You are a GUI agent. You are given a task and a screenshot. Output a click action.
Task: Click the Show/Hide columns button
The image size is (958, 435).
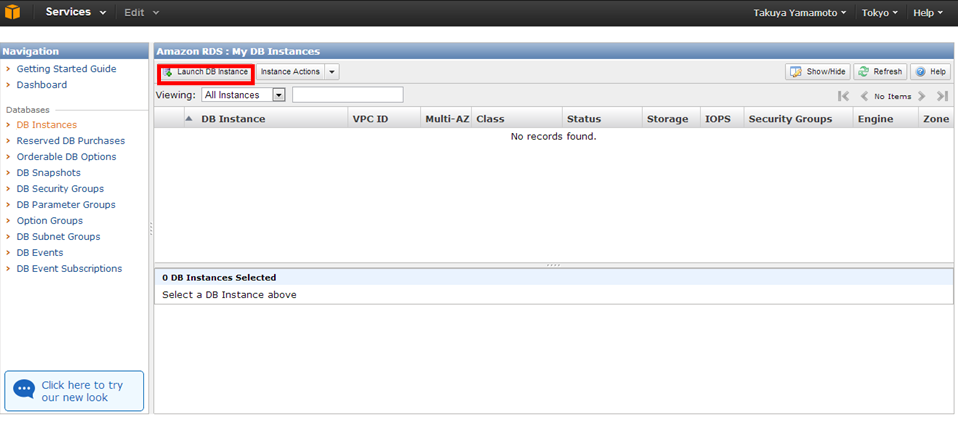[818, 72]
